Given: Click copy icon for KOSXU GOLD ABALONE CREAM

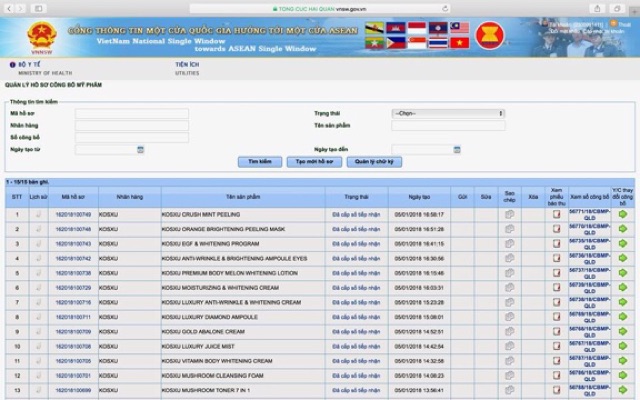Looking at the screenshot, I should tap(509, 331).
